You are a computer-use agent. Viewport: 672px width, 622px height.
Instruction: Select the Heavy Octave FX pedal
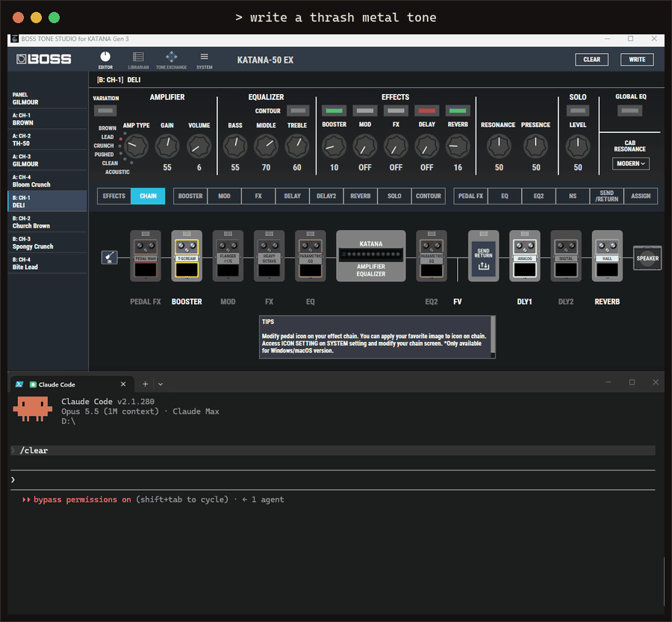point(269,256)
